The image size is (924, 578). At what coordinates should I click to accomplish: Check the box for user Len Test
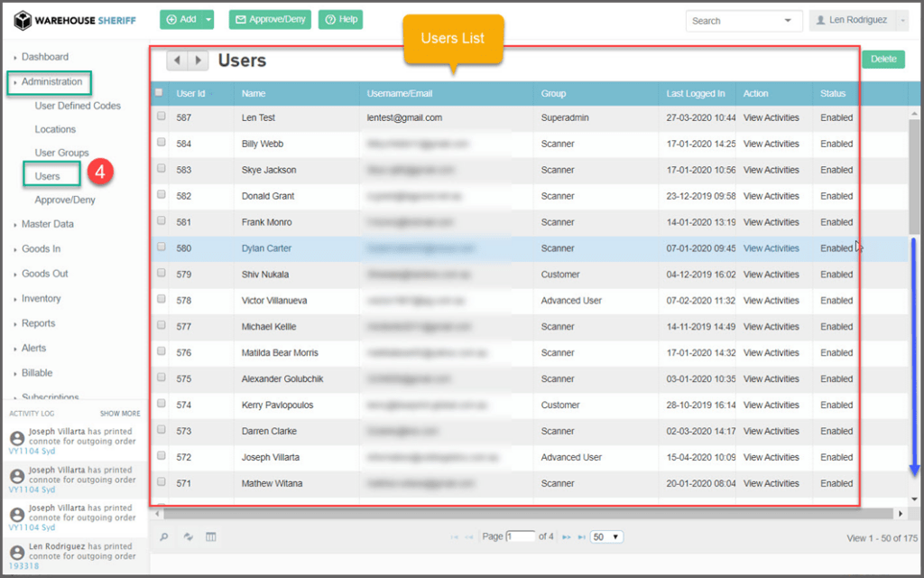(x=162, y=117)
